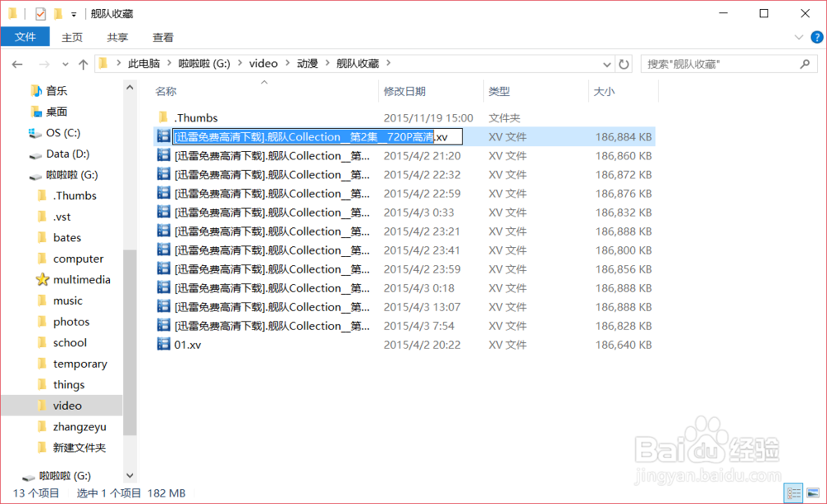Open the starred multimedia folder in sidebar
827x504 pixels.
pyautogui.click(x=82, y=280)
